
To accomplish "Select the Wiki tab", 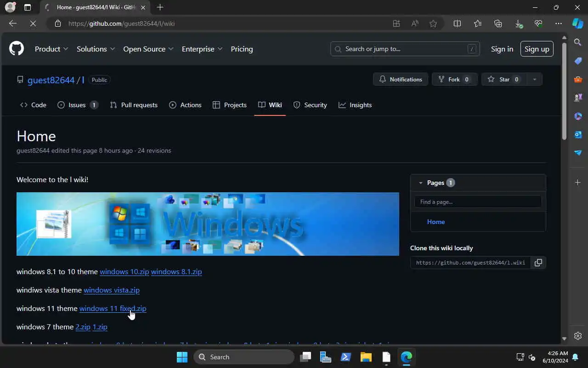I will tap(270, 105).
